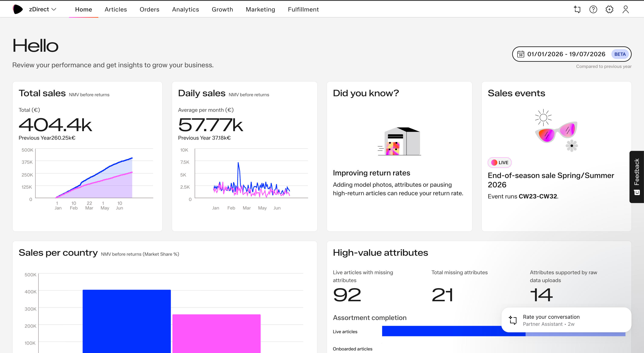Open the Fulfillment menu
Image resolution: width=644 pixels, height=353 pixels.
(303, 9)
